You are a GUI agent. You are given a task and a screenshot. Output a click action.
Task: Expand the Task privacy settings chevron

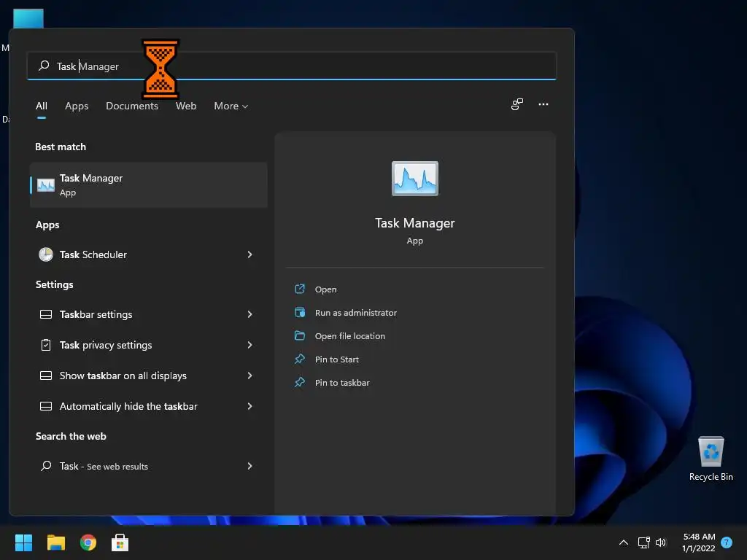tap(249, 345)
